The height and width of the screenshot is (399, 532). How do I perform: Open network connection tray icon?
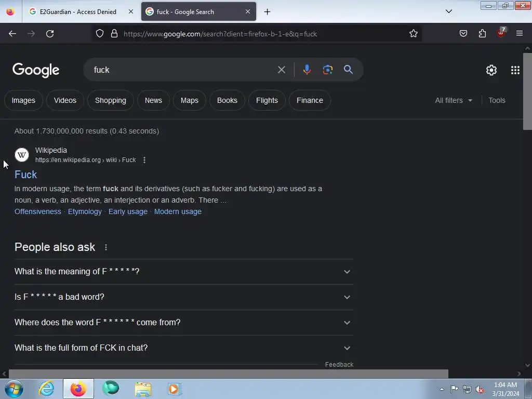[x=467, y=389]
